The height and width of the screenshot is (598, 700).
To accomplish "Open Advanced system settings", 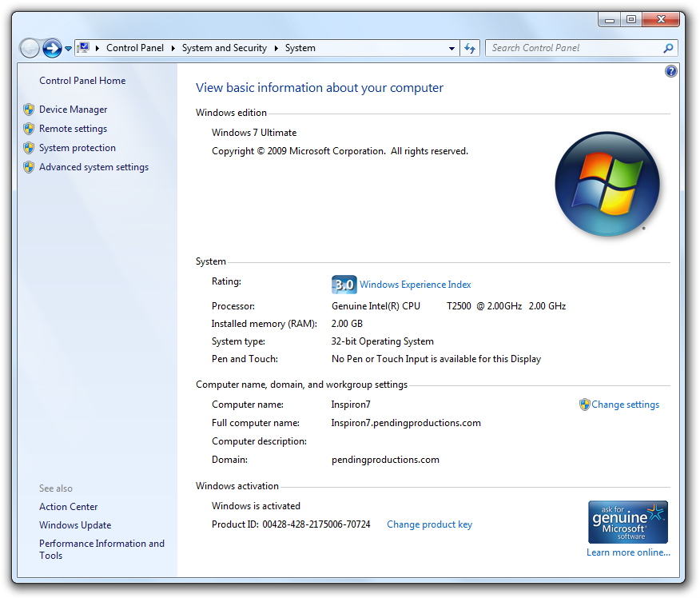I will coord(93,167).
